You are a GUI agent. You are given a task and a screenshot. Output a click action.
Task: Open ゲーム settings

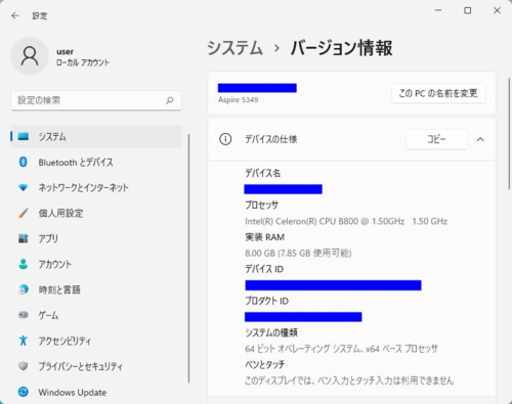96,315
